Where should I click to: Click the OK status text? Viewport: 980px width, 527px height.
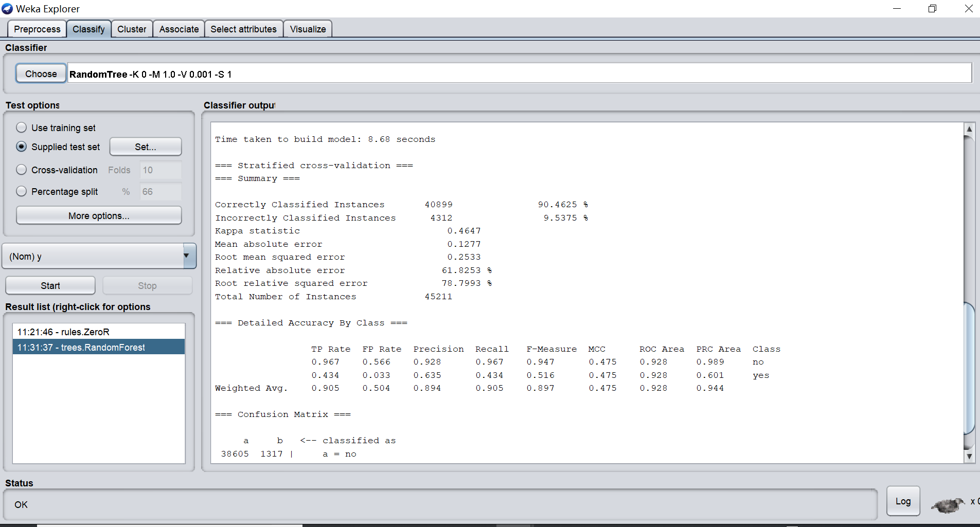21,504
